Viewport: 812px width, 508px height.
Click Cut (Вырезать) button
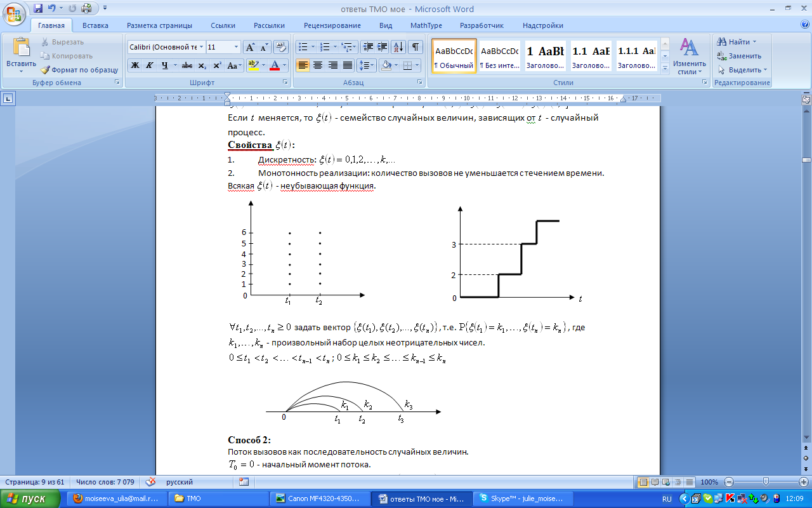click(62, 42)
